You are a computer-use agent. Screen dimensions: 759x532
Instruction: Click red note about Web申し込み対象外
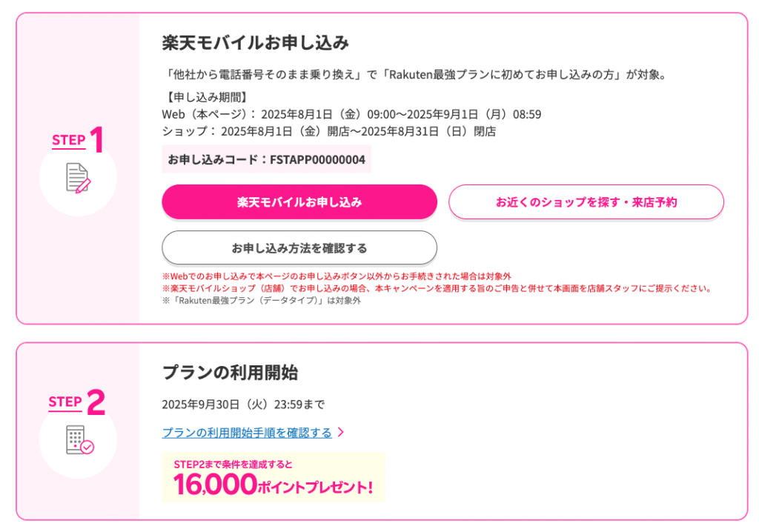337,276
